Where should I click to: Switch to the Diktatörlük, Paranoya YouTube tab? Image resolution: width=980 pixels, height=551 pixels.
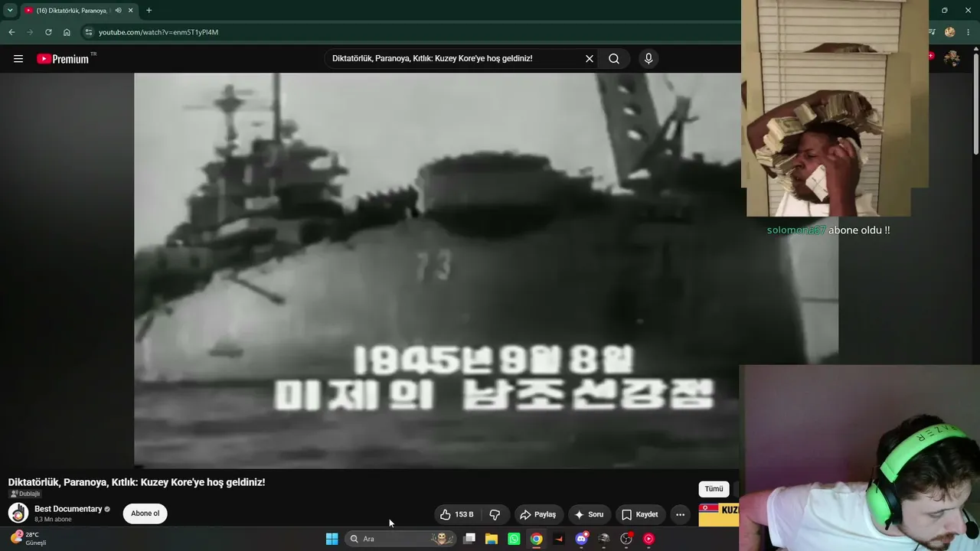73,11
